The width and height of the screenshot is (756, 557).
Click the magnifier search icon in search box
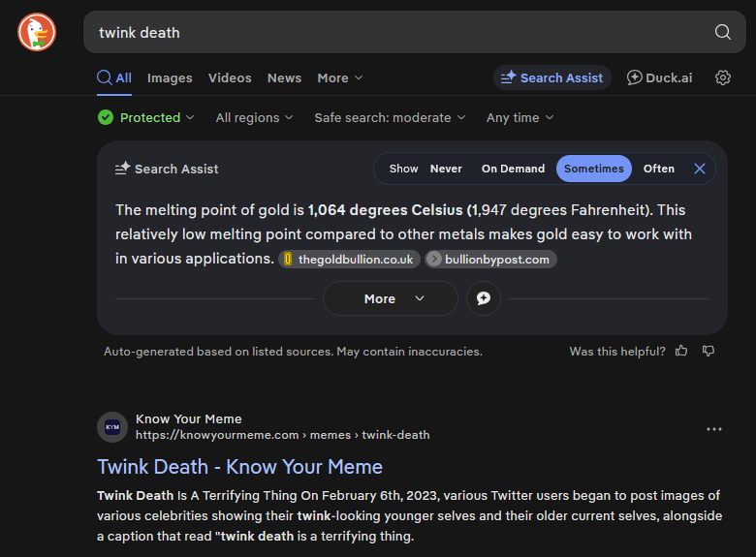pos(722,32)
